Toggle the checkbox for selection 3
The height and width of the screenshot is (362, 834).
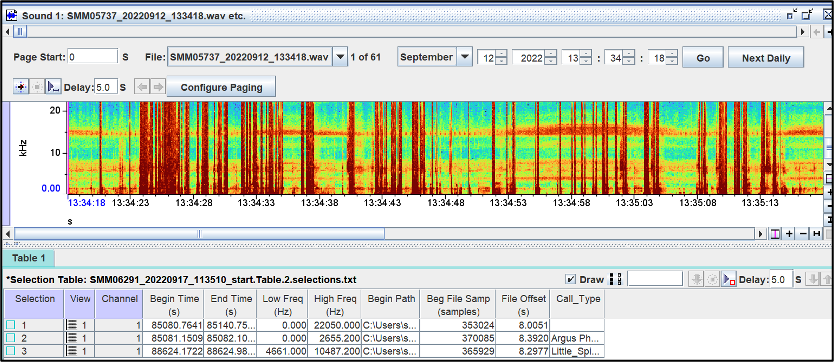point(11,351)
